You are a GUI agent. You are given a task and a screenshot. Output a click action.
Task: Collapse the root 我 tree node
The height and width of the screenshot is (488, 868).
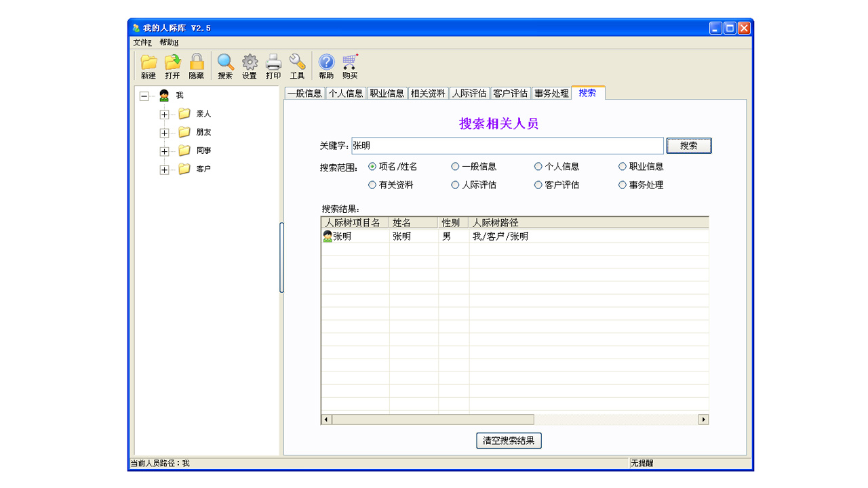(x=144, y=96)
